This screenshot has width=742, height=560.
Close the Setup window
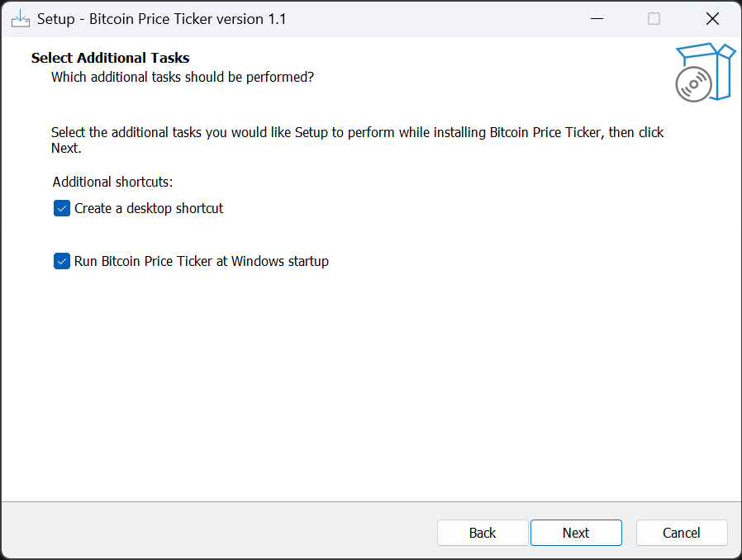712,18
